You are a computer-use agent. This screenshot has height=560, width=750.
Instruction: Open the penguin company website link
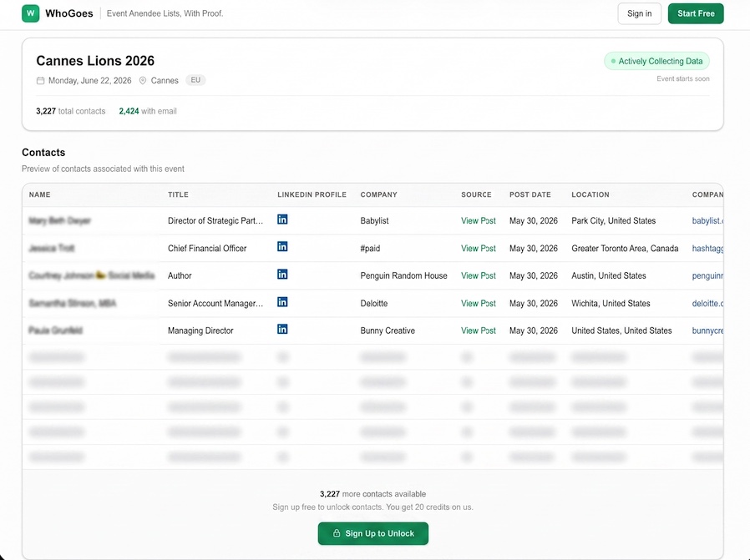[707, 275]
